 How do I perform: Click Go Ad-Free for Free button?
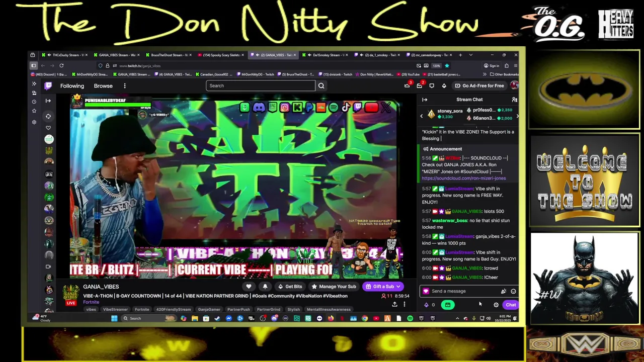(478, 85)
